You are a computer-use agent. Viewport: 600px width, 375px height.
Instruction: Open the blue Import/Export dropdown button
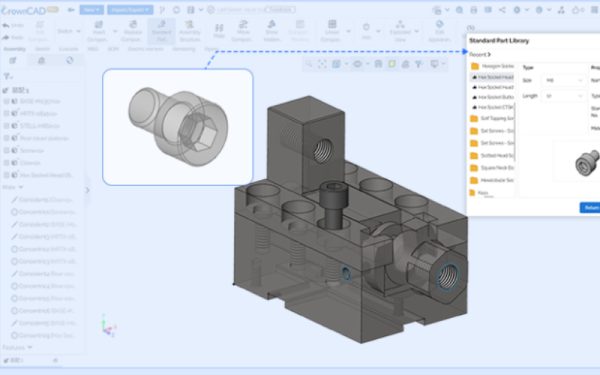[130, 10]
